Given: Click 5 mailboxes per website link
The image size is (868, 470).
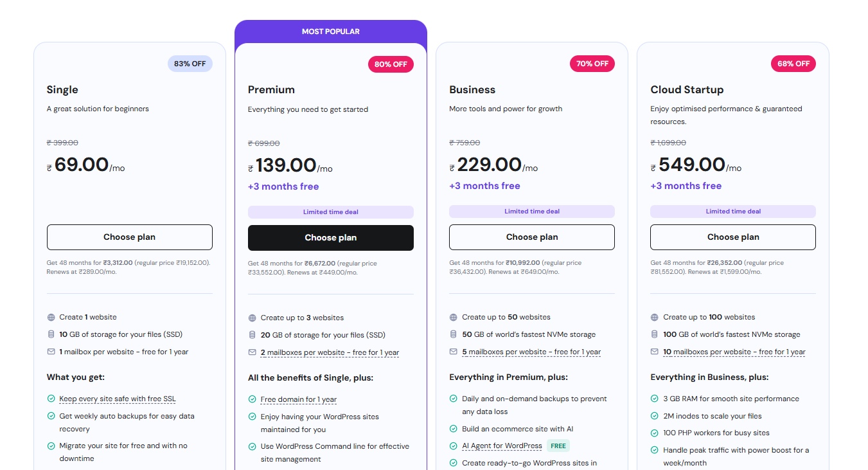Looking at the screenshot, I should (531, 352).
